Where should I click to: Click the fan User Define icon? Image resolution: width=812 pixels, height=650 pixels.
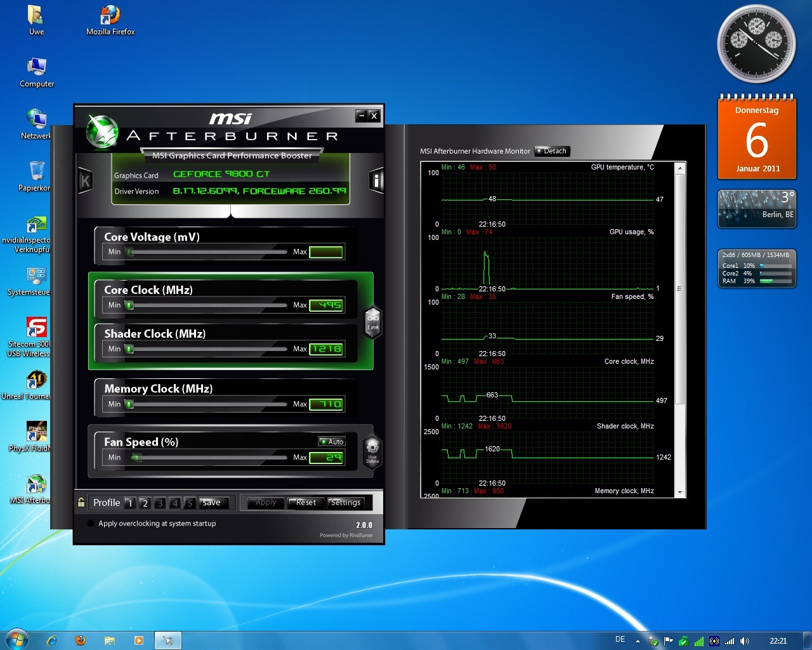click(x=372, y=451)
